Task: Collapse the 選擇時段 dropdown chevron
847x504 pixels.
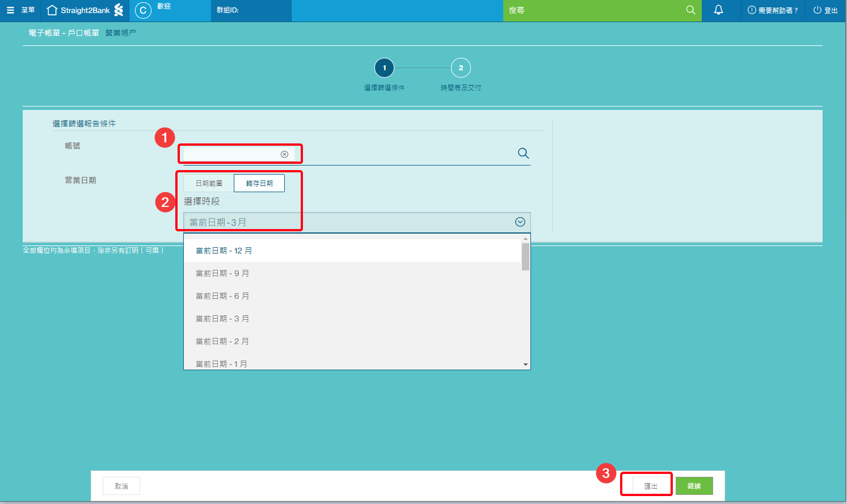Action: click(520, 222)
